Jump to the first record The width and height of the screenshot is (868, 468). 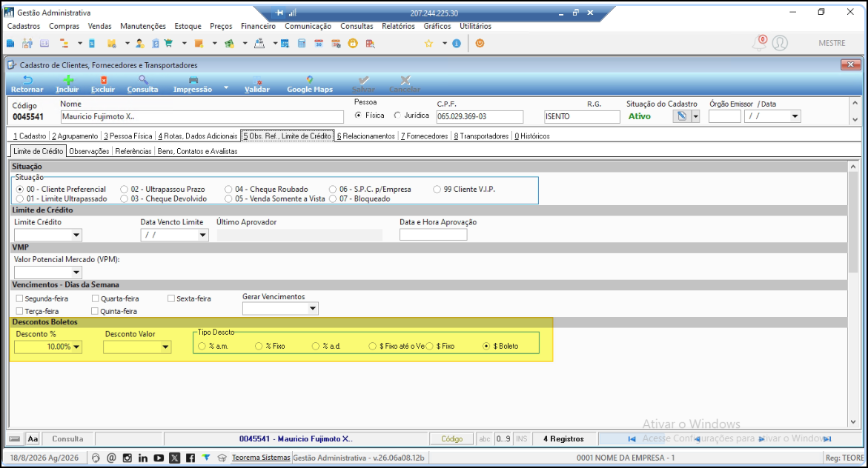[x=632, y=438]
